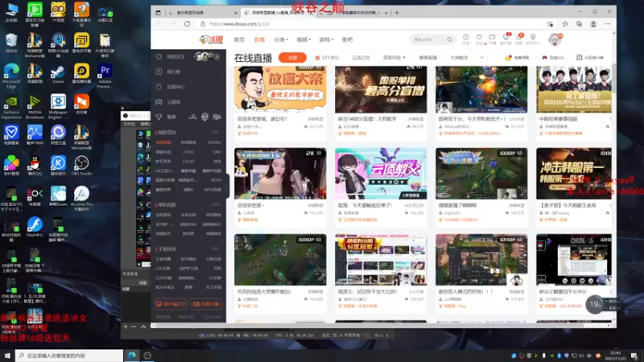Open the followed channels heart icon
Screen dimensions: 644x362
point(479,39)
